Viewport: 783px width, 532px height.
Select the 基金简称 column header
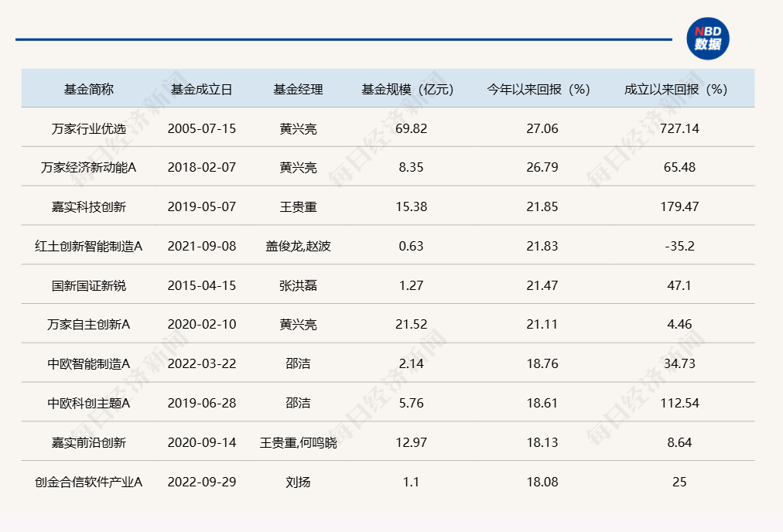tap(89, 90)
